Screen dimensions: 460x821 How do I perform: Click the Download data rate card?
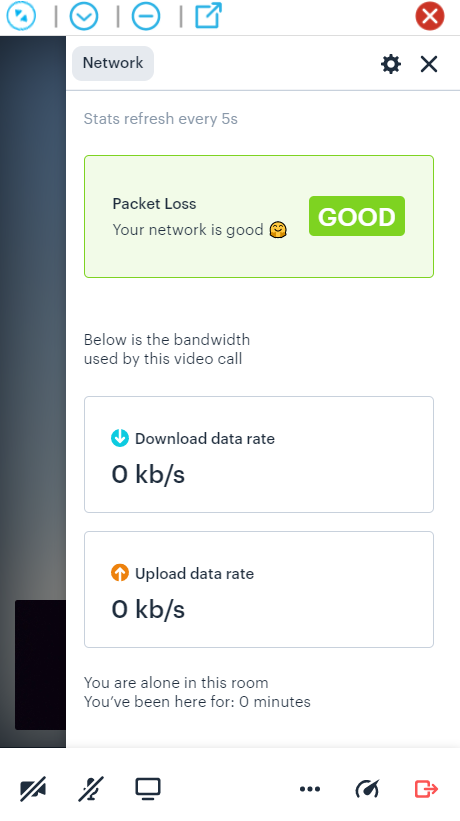click(x=259, y=454)
